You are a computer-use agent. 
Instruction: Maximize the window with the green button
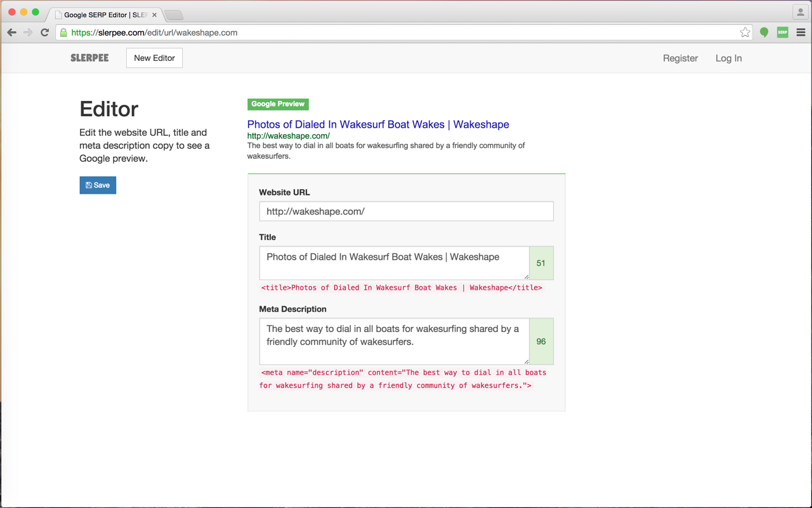click(x=36, y=12)
